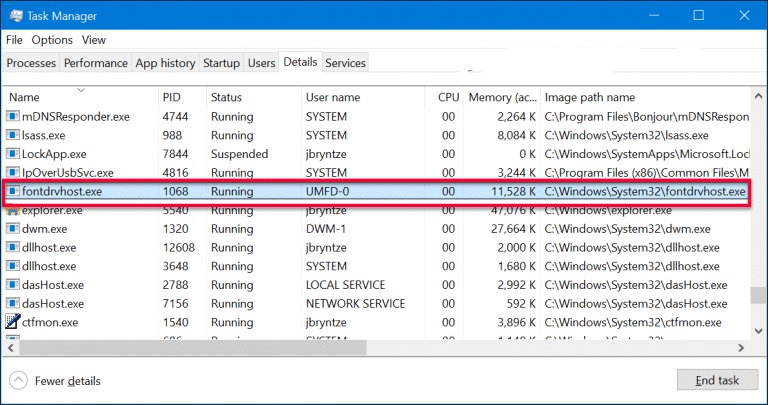
Task: Click the C:\Windows\System32\ctfmon.exe path
Action: click(633, 322)
